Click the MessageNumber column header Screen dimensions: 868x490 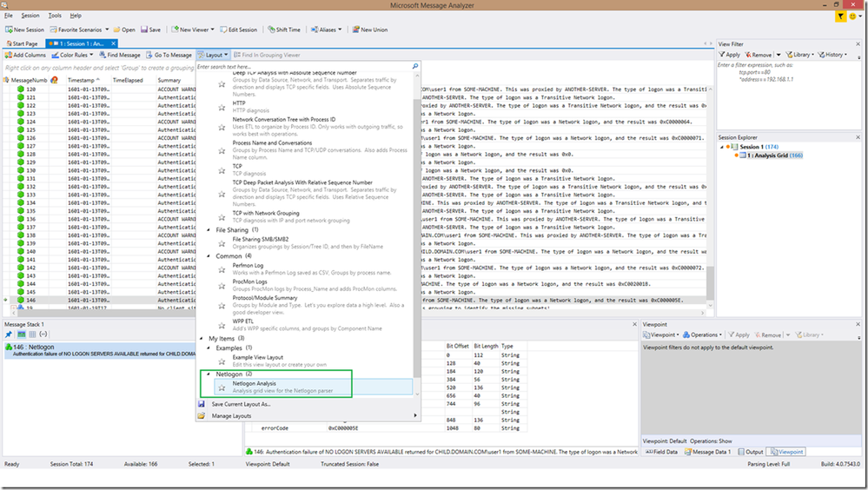(29, 80)
